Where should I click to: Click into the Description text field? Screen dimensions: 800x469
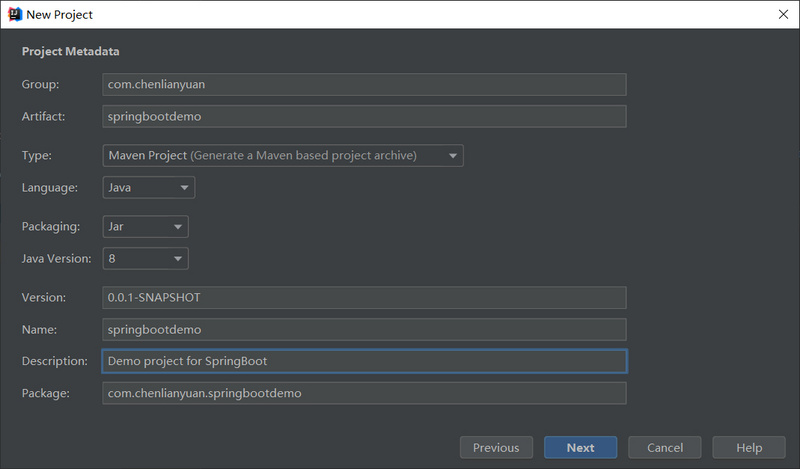point(364,361)
